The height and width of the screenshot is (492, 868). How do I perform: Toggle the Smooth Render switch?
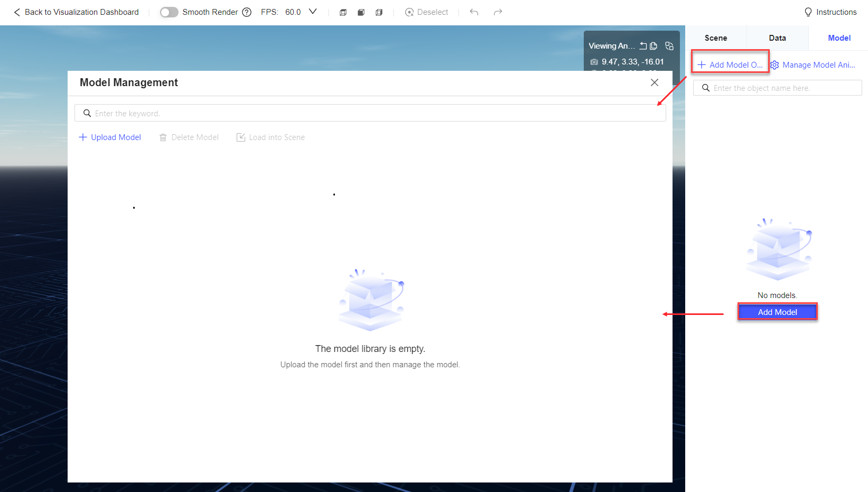click(x=169, y=12)
